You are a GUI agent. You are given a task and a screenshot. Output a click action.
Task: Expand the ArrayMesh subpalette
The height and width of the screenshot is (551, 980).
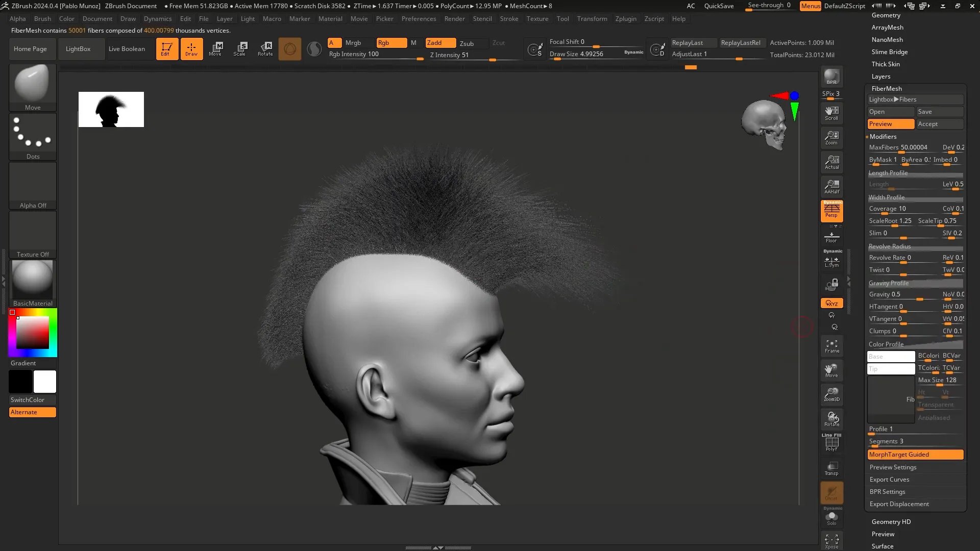click(x=887, y=28)
